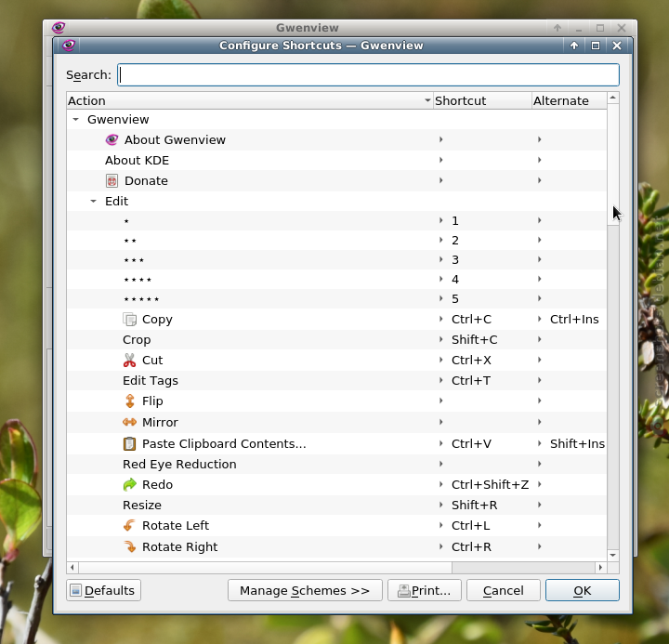Expand shortcut editor for Redo Ctrl+Shift+Z
Image resolution: width=669 pixels, height=644 pixels.
[440, 484]
